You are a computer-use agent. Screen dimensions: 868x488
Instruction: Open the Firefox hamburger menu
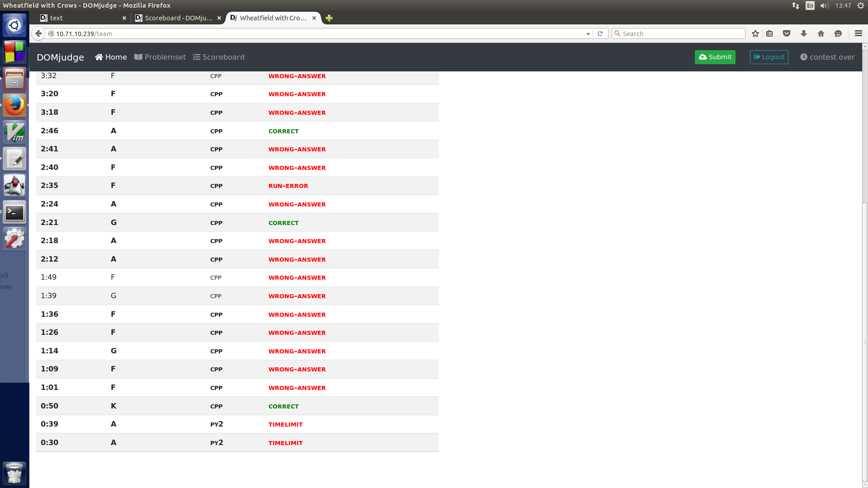click(858, 33)
